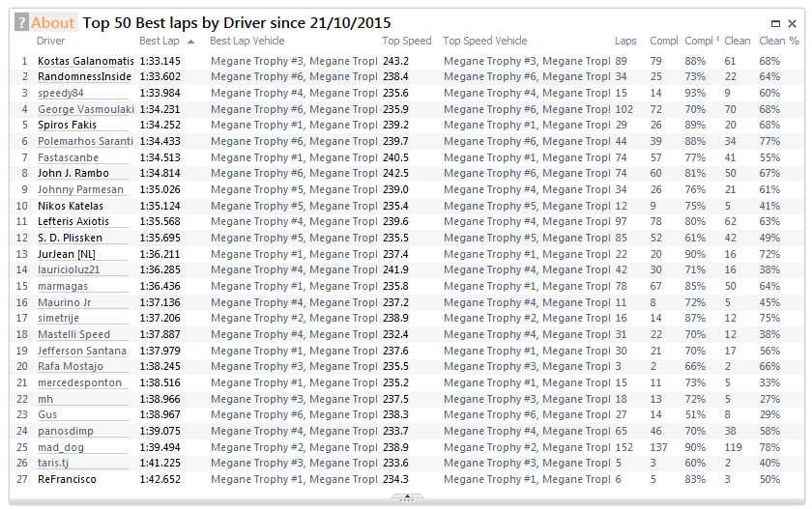The image size is (812, 509).
Task: Click the question mark help icon
Action: pos(21,23)
